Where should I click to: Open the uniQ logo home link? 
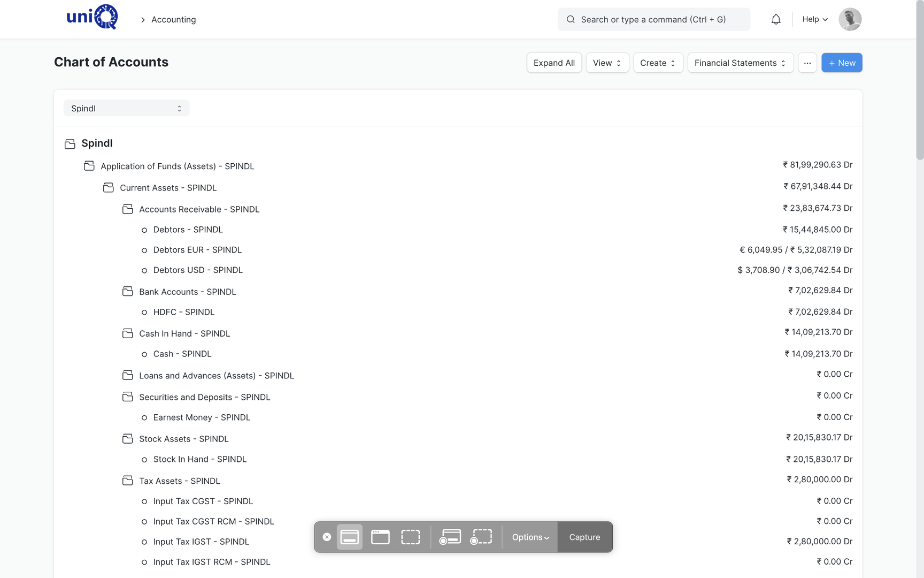[x=92, y=17]
